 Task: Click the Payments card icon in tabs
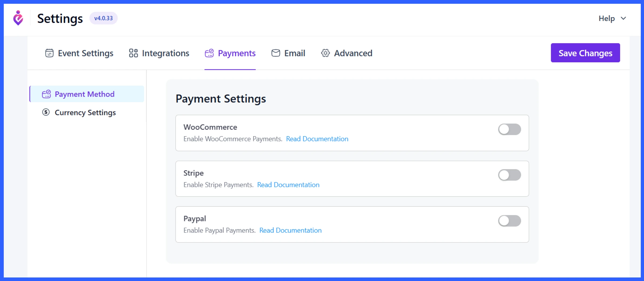click(x=209, y=53)
